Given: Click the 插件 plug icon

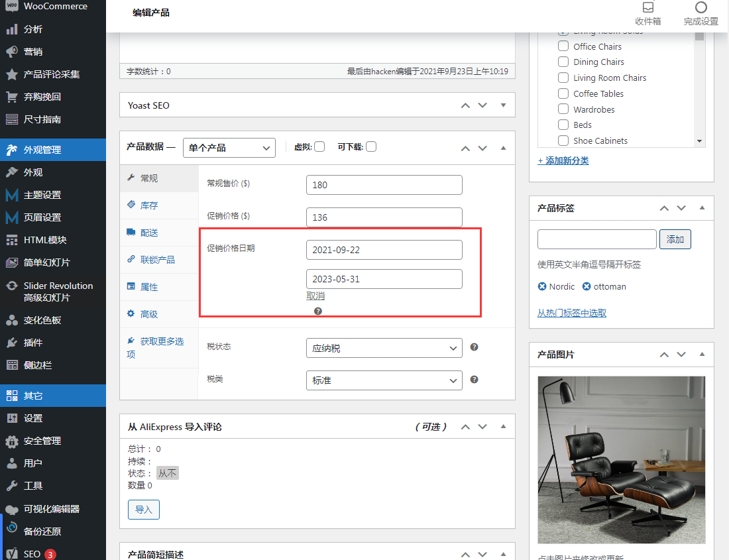Looking at the screenshot, I should coord(12,343).
